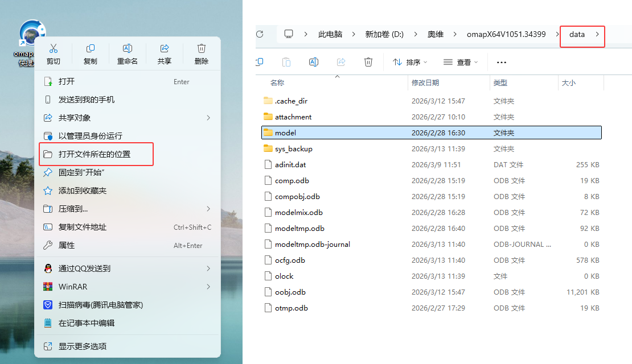Choose 'Run as administrator' from context menu

coord(90,136)
